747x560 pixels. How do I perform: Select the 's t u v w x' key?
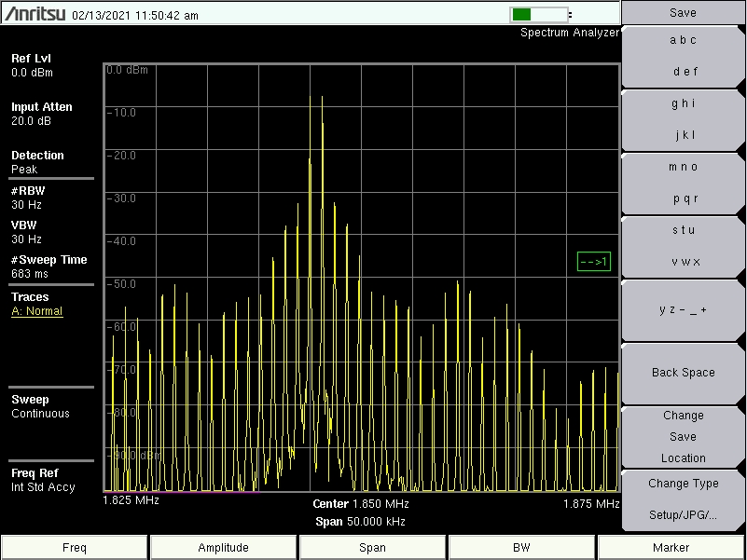tap(683, 246)
